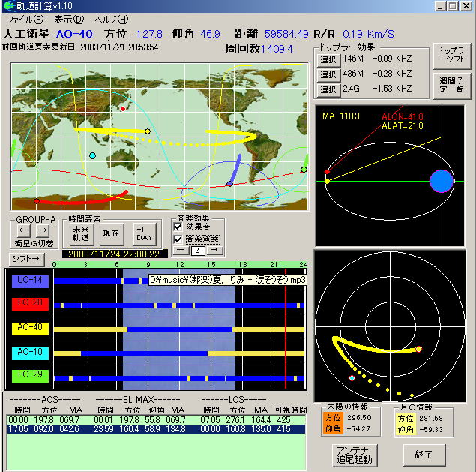Click the ドップラーシフト button
476x472 pixels.
click(452, 55)
